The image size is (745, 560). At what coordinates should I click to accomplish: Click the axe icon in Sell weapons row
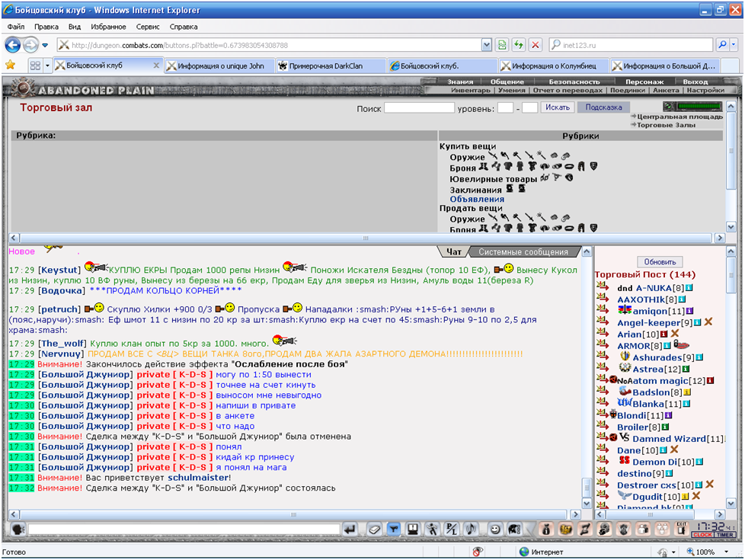505,217
